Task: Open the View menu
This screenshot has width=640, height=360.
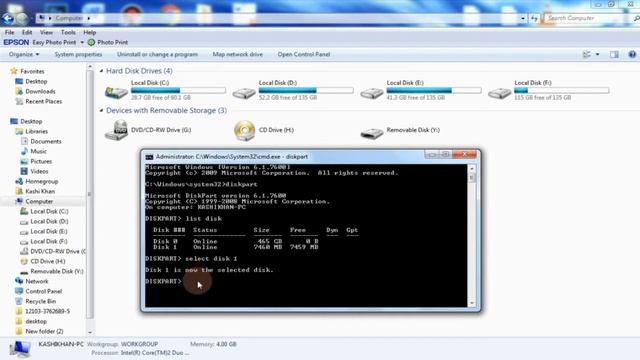Action: pyautogui.click(x=46, y=32)
